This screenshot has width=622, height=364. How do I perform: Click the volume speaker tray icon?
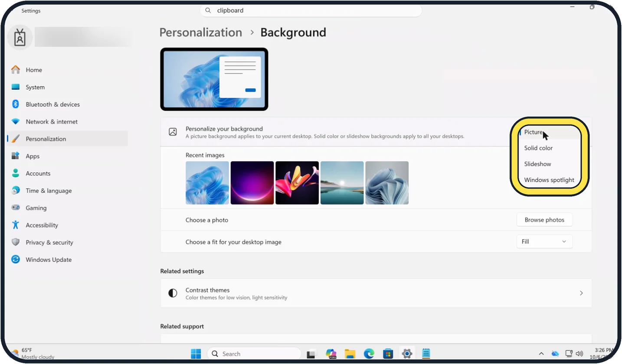click(x=579, y=354)
